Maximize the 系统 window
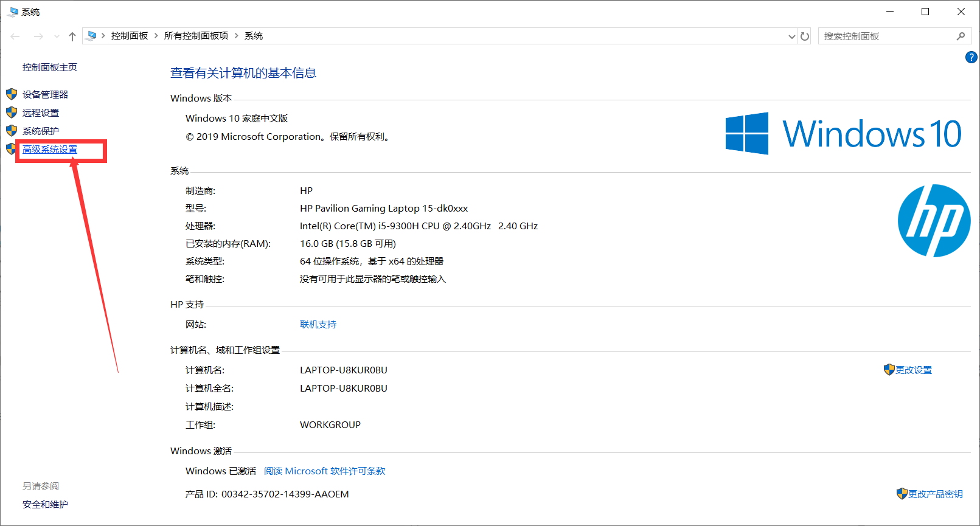Viewport: 980px width, 526px height. [925, 12]
